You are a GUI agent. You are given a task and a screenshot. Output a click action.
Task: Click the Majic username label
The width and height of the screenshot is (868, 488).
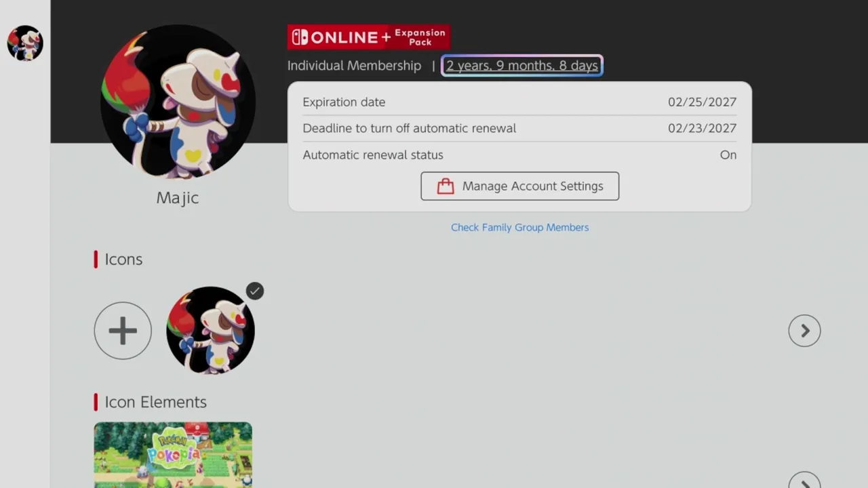[178, 198]
